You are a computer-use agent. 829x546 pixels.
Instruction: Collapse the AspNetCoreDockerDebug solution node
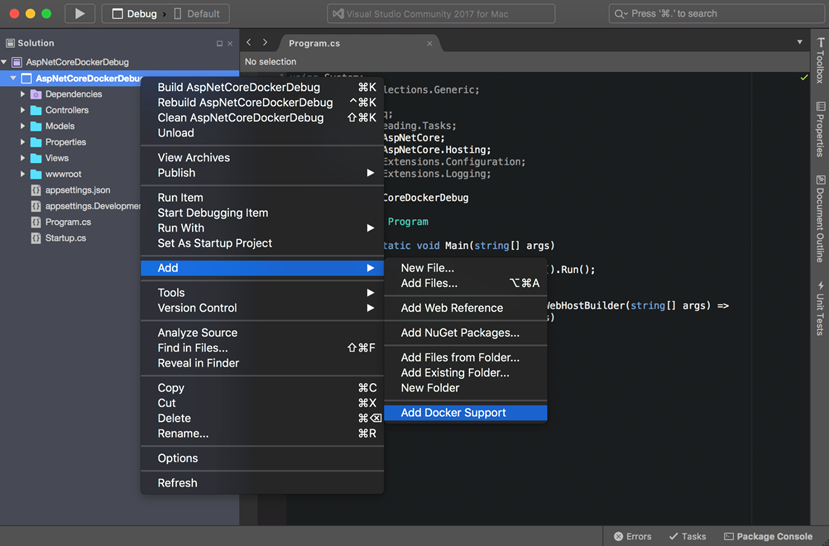coord(4,62)
